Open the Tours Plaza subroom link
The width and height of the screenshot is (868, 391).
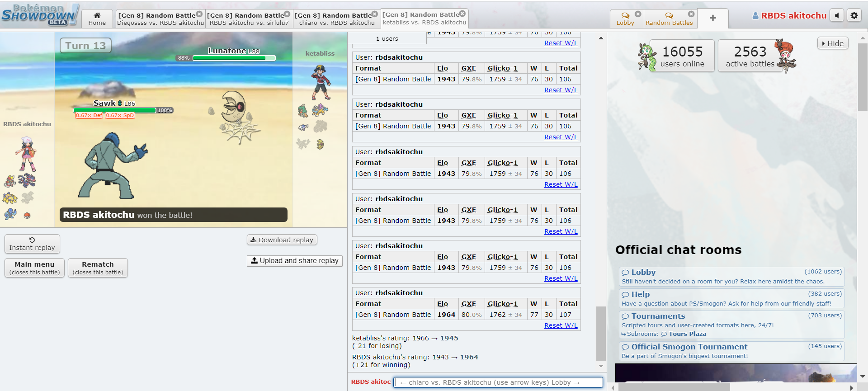pyautogui.click(x=684, y=334)
